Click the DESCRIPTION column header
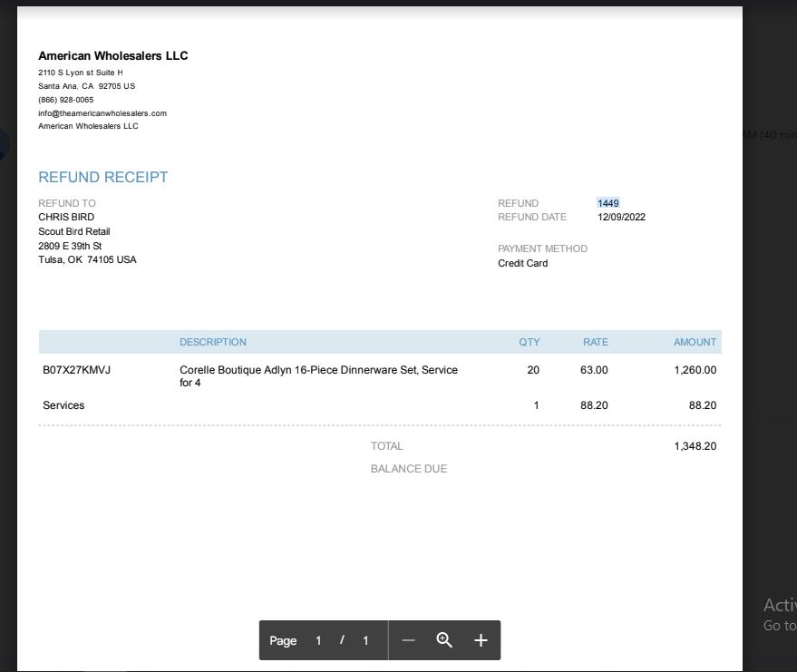Image resolution: width=797 pixels, height=672 pixels. (x=213, y=342)
